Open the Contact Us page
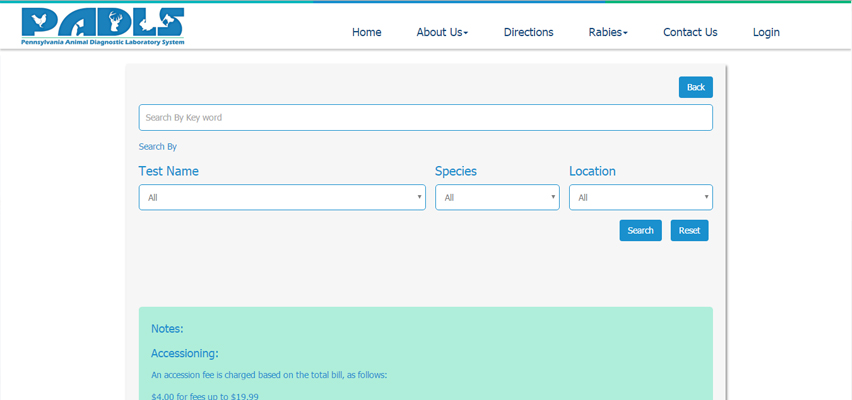 [690, 32]
